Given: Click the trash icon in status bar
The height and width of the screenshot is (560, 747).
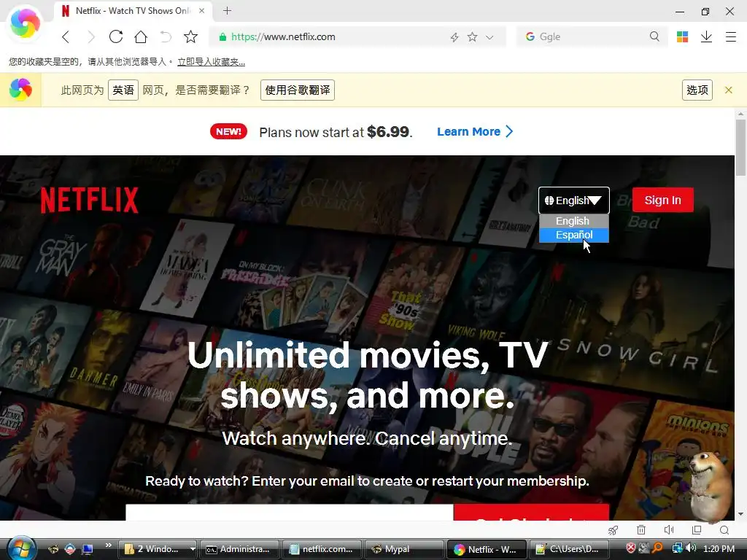Looking at the screenshot, I should 641,530.
